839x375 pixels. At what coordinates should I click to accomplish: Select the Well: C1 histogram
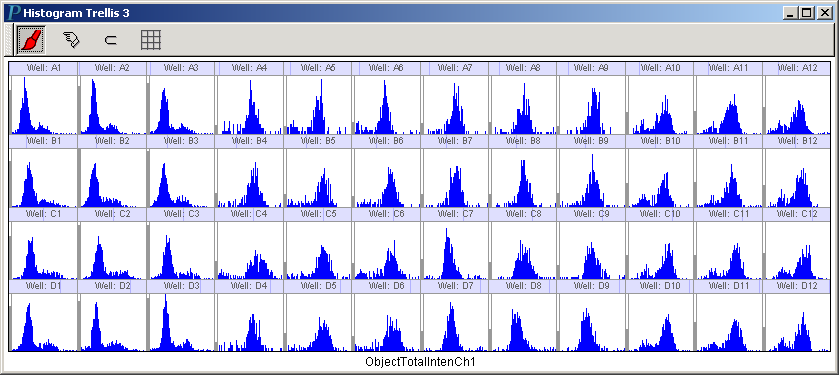point(44,250)
